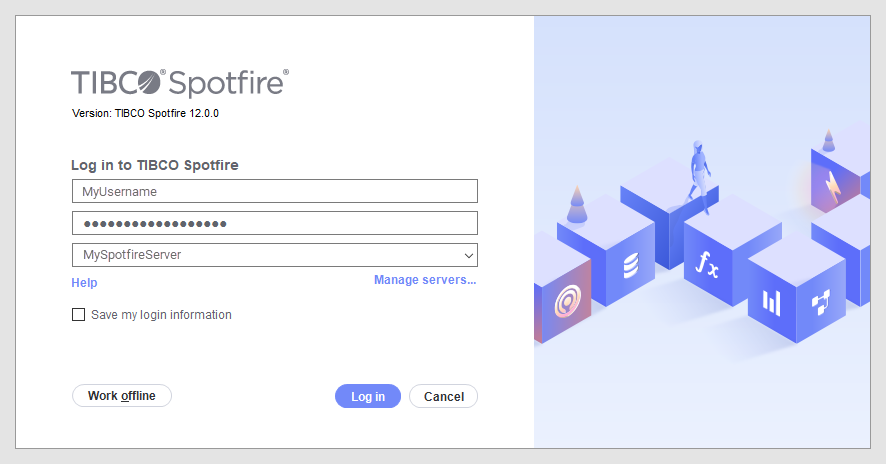
Task: Click the concentric target cube icon
Action: [x=567, y=300]
